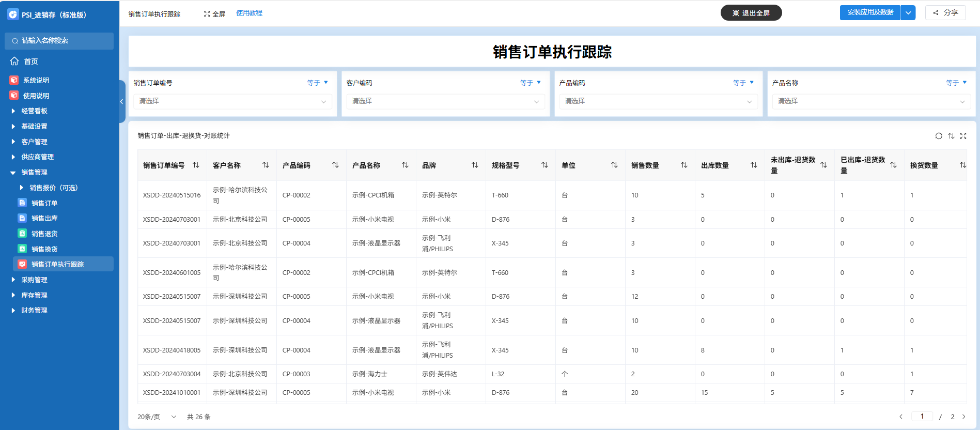Sort by 单位 column
980x430 pixels.
(x=614, y=165)
